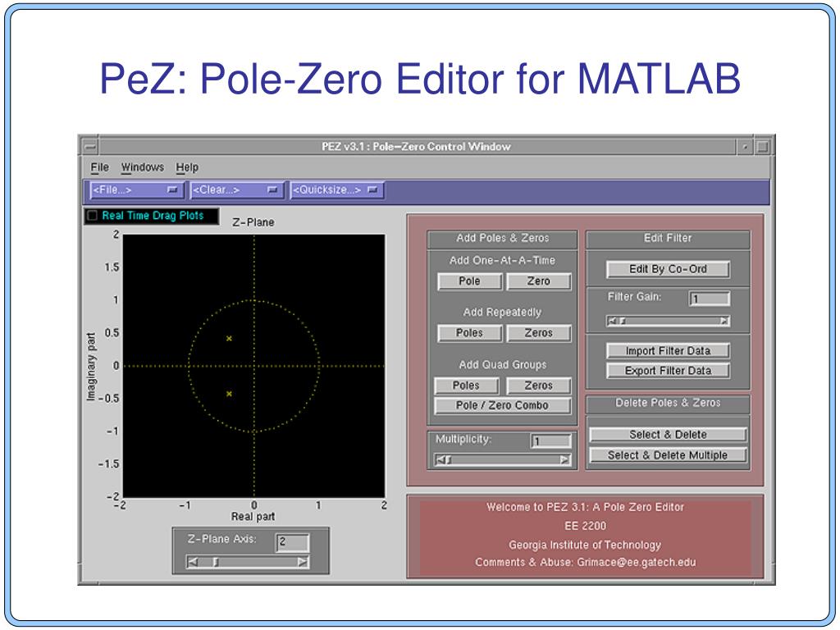Click the Edit Filter header
Image resolution: width=840 pixels, height=630 pixels.
[668, 238]
